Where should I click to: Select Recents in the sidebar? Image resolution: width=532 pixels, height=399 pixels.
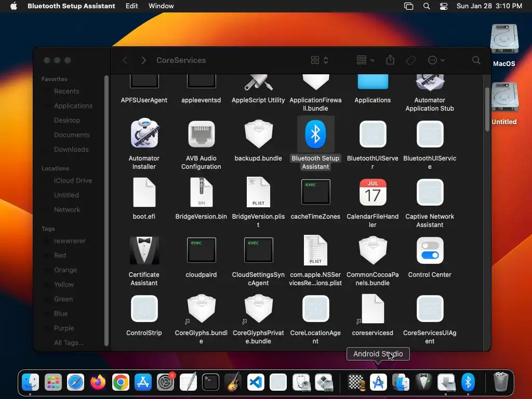(66, 91)
